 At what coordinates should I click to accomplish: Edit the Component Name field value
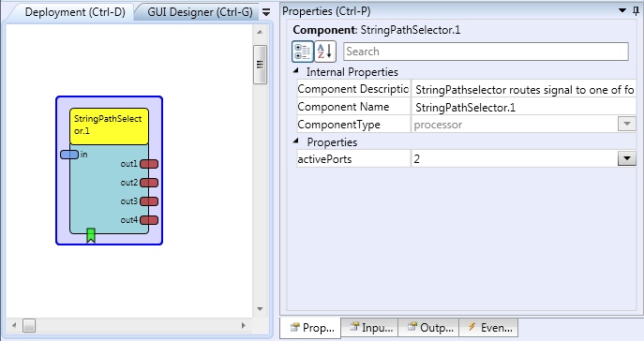pyautogui.click(x=523, y=107)
